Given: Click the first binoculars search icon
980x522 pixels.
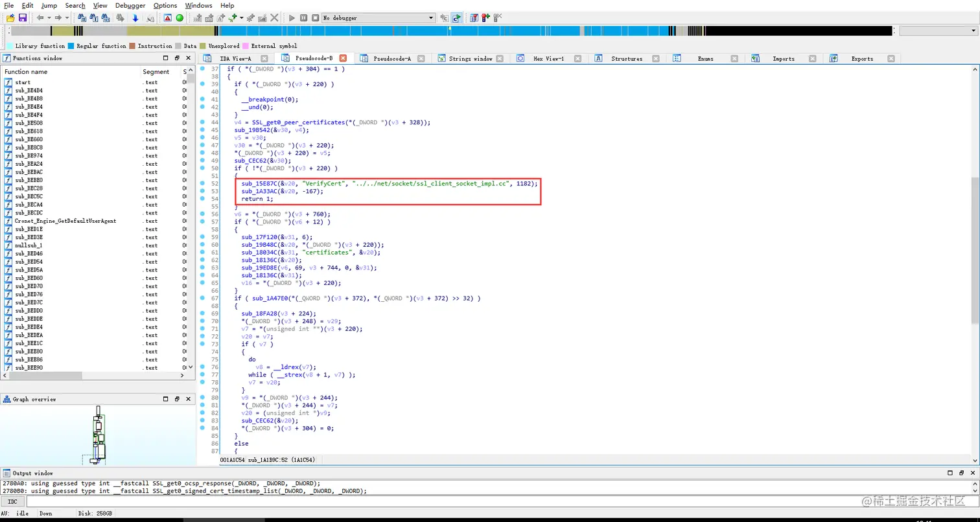Looking at the screenshot, I should 82,18.
